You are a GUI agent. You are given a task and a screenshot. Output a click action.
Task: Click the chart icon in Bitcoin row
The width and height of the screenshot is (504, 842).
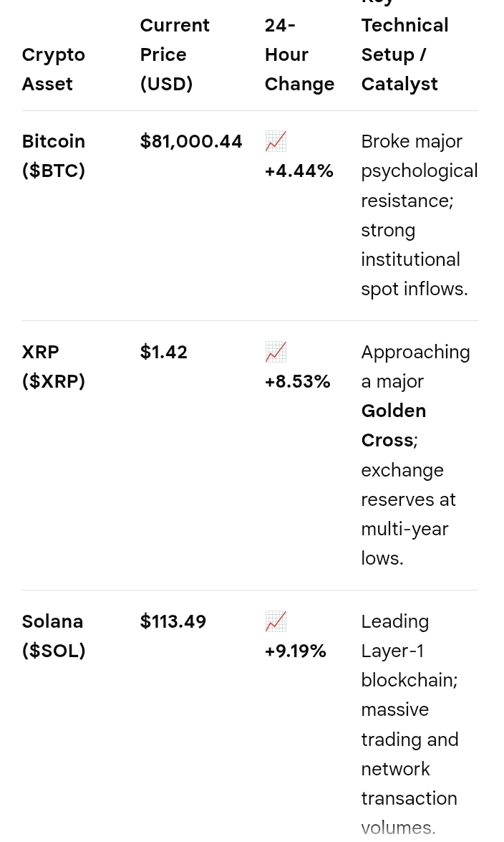click(x=276, y=141)
